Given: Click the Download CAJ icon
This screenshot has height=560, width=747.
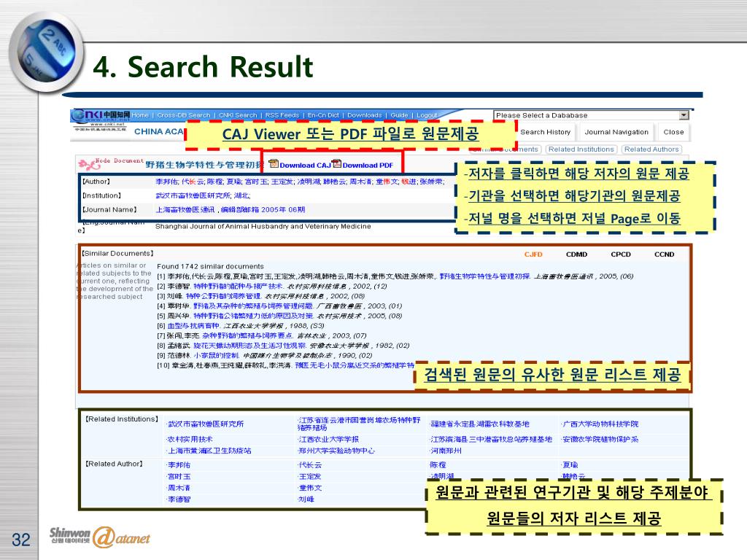Looking at the screenshot, I should [274, 165].
